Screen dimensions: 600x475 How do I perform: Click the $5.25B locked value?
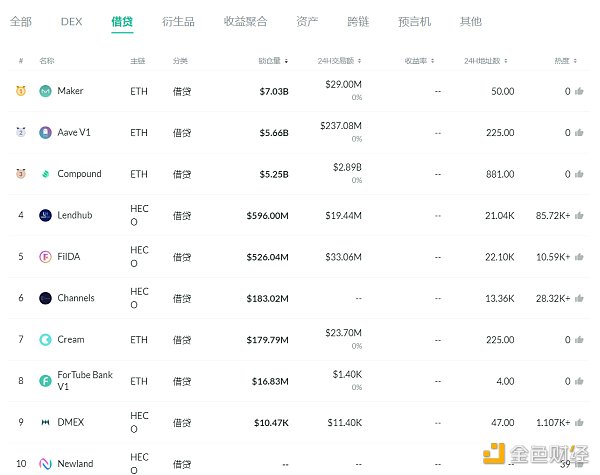274,175
